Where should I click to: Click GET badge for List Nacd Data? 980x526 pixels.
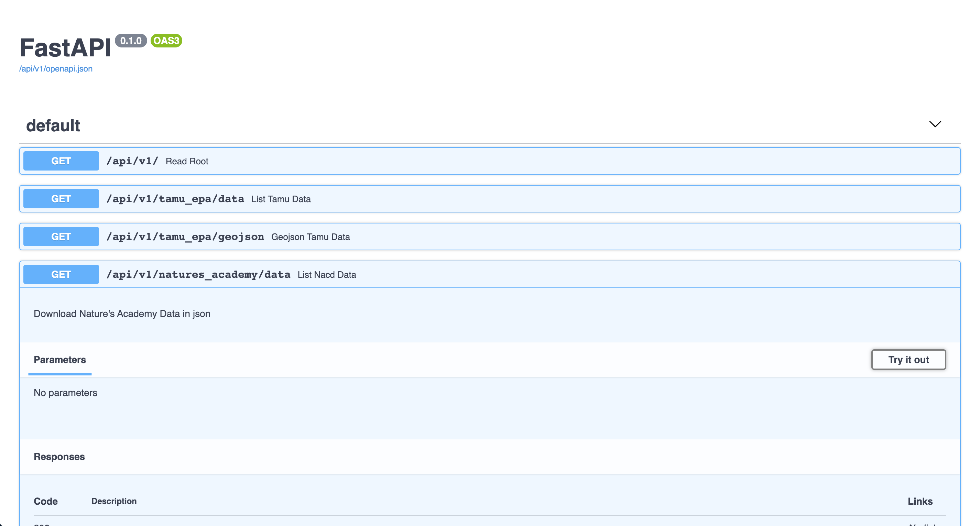click(x=61, y=274)
